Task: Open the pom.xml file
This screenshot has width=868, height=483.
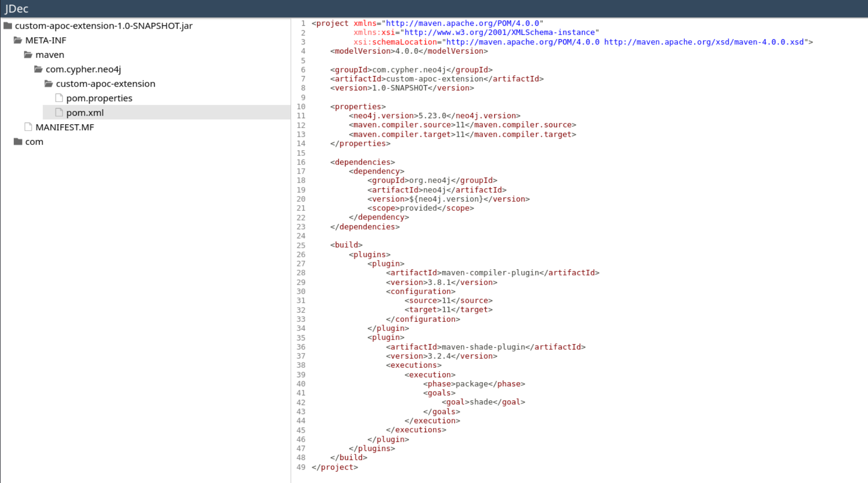Action: (x=85, y=112)
